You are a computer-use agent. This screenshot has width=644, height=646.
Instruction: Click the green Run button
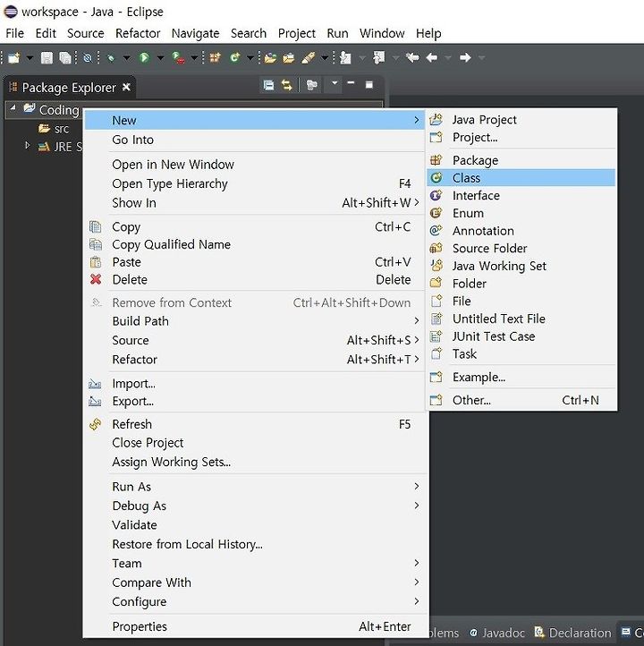click(144, 57)
